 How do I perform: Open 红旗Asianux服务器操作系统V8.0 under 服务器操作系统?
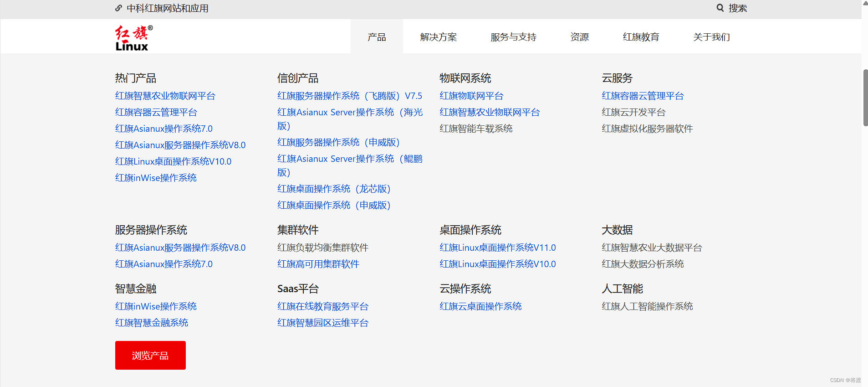[180, 248]
